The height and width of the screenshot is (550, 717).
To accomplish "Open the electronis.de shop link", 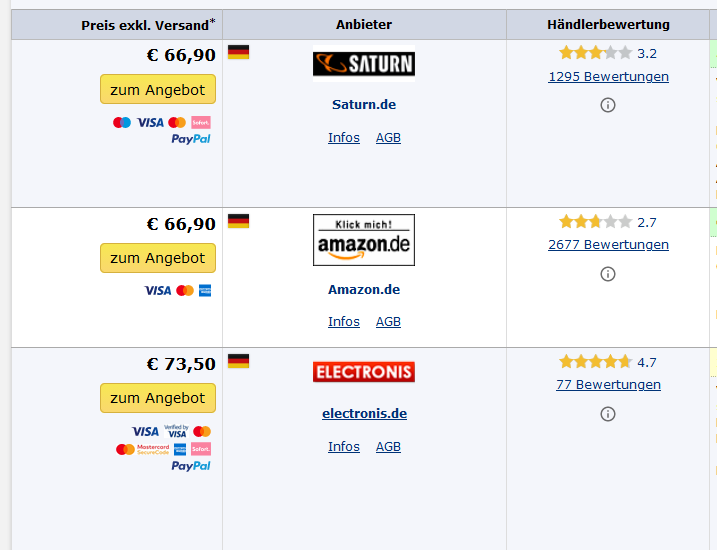I will (364, 413).
